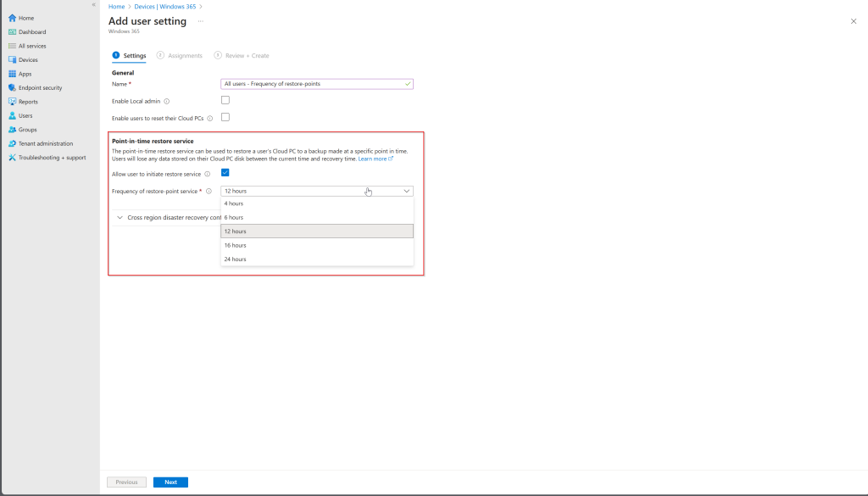868x496 pixels.
Task: Open Devices in the left navigation
Action: [x=28, y=60]
